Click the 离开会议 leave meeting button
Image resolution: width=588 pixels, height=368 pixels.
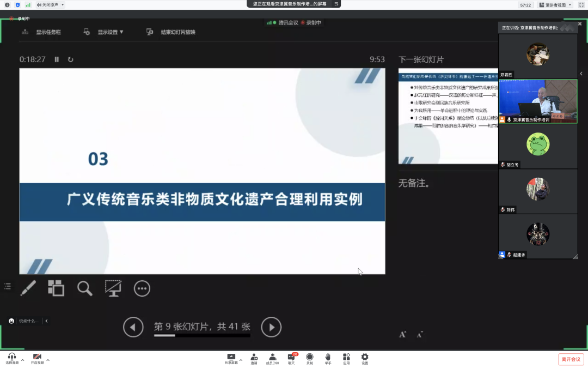pyautogui.click(x=571, y=359)
